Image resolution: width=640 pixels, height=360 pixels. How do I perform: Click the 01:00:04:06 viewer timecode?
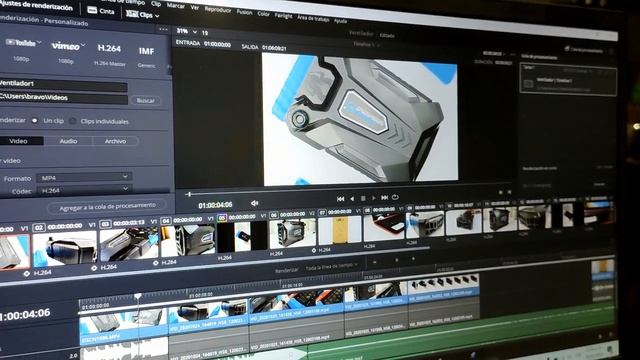point(215,205)
